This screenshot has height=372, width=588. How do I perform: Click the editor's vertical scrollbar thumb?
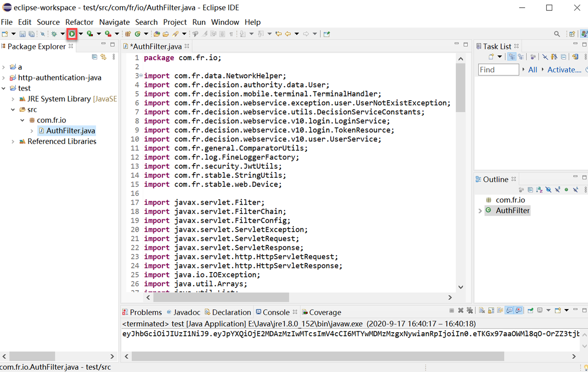pos(460,88)
